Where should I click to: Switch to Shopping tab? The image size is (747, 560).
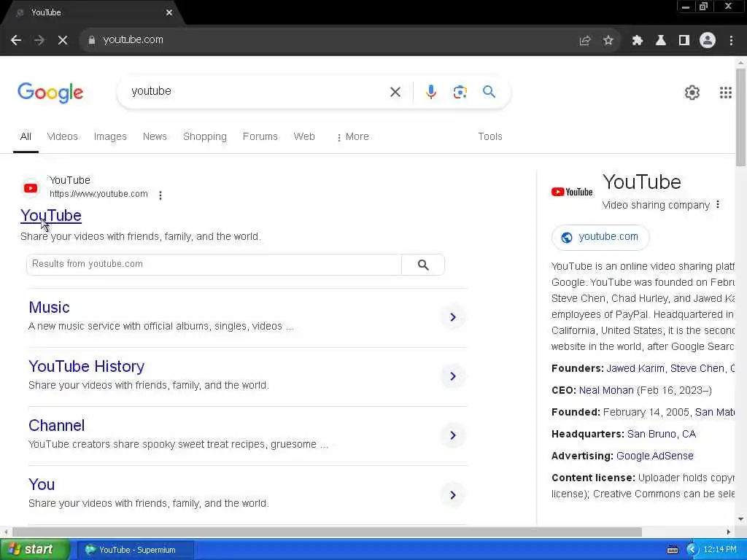(x=205, y=136)
